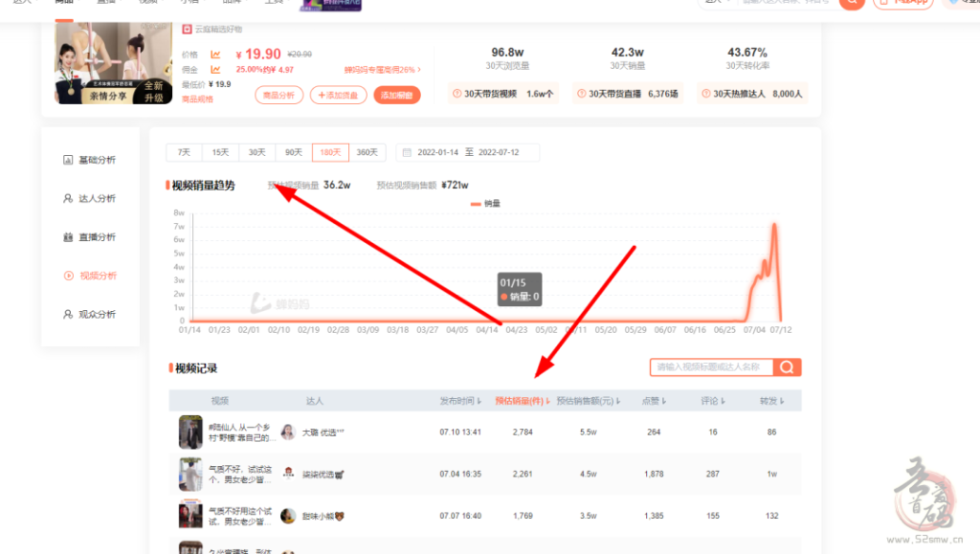Click help icon beside 30天热推达人
This screenshot has width=980, height=554.
point(706,94)
